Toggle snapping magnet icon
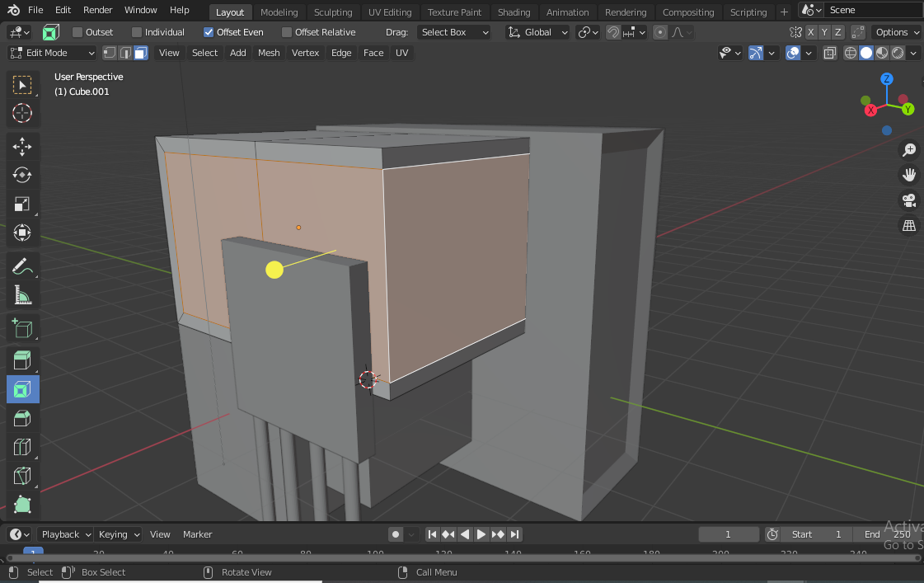The image size is (924, 583). pyautogui.click(x=613, y=32)
